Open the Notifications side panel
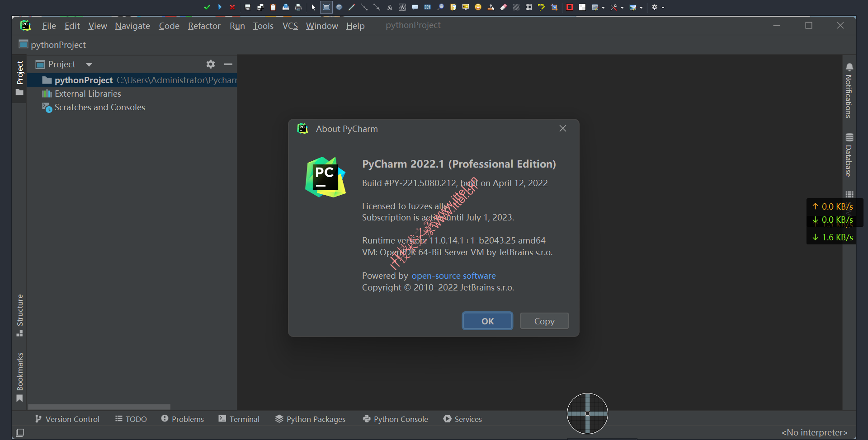 click(849, 90)
